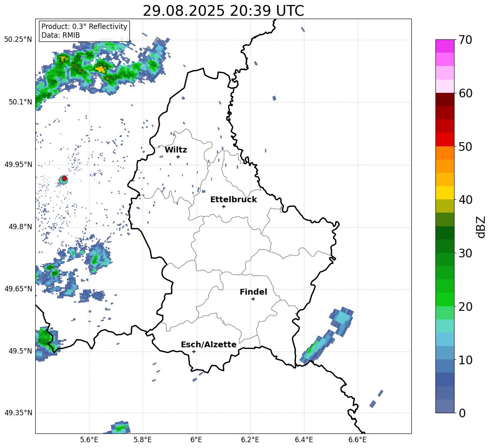Click the Wiltz cross marker

pyautogui.click(x=178, y=157)
